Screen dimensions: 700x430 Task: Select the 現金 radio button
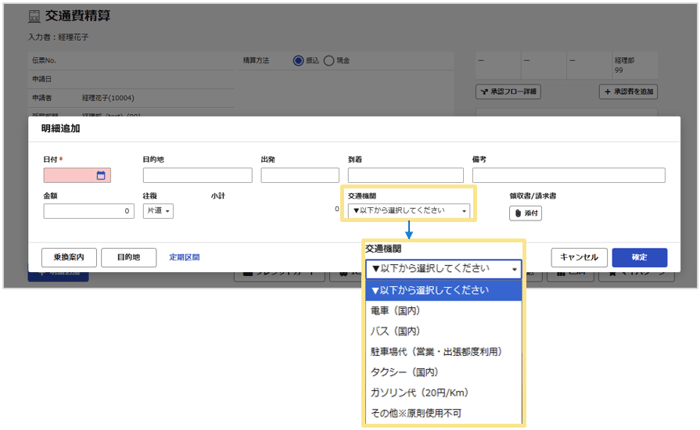point(329,60)
